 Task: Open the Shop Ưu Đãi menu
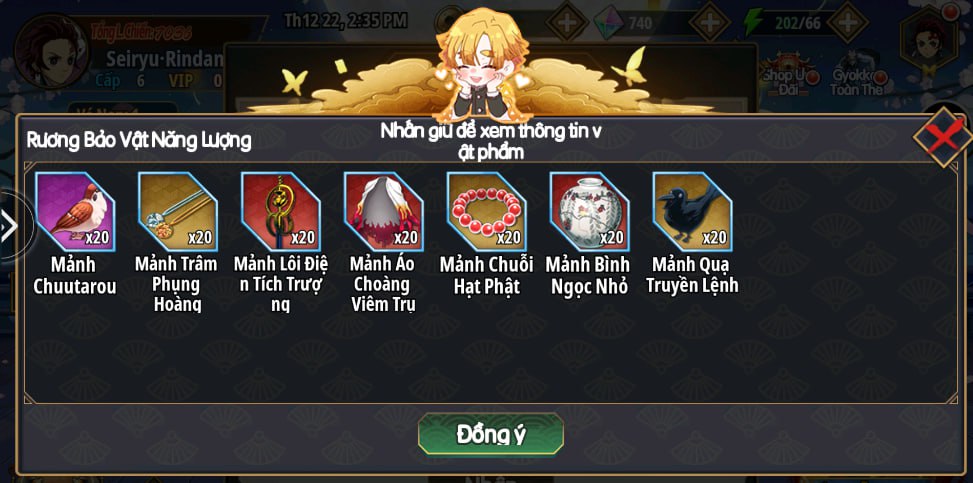pos(787,76)
